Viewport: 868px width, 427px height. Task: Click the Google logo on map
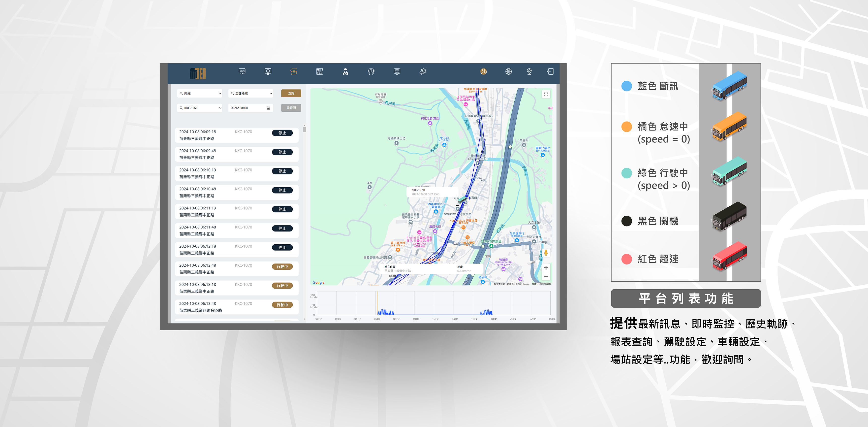point(318,282)
